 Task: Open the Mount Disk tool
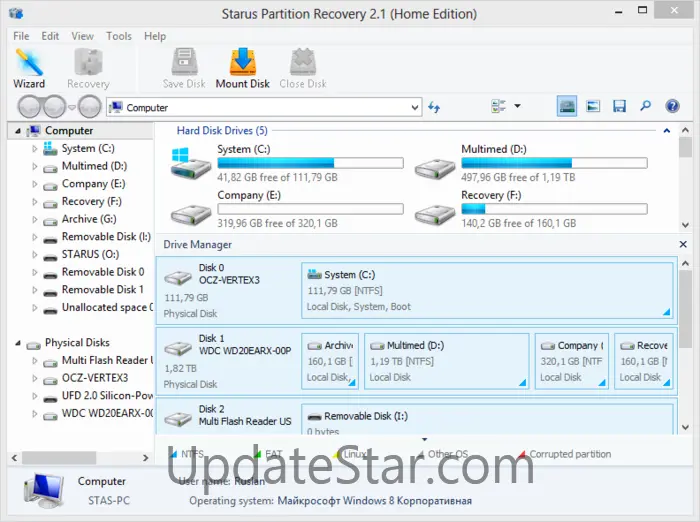(242, 68)
